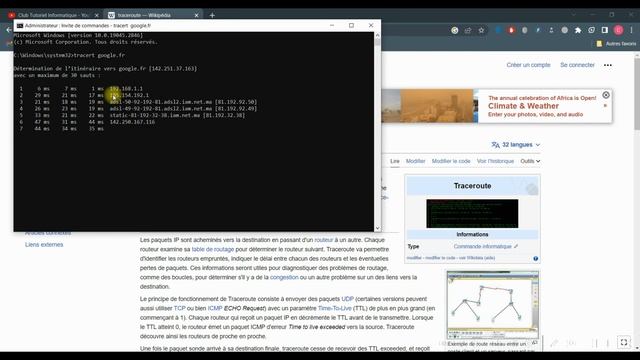Open the congestion link in the article

[284, 277]
